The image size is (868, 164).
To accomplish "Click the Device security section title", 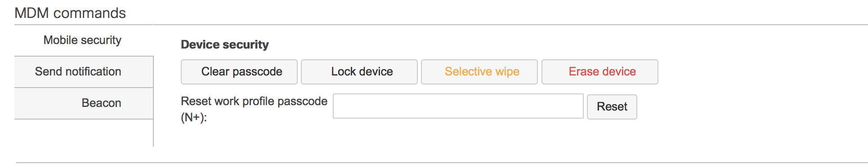I will coord(225,44).
